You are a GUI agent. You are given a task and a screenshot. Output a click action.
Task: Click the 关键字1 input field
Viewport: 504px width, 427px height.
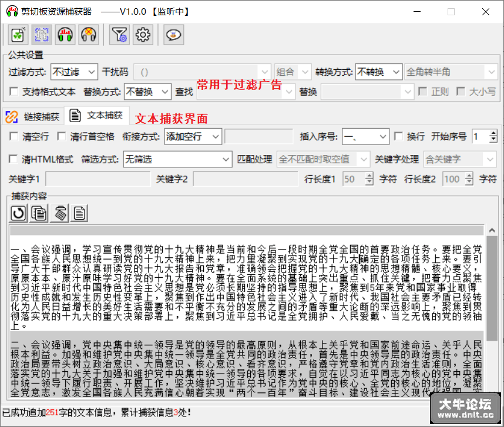click(98, 179)
